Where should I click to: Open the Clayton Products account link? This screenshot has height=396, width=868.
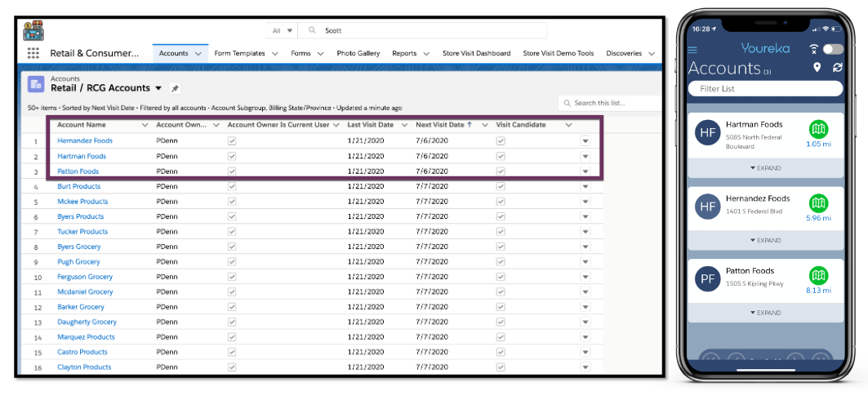(x=84, y=367)
